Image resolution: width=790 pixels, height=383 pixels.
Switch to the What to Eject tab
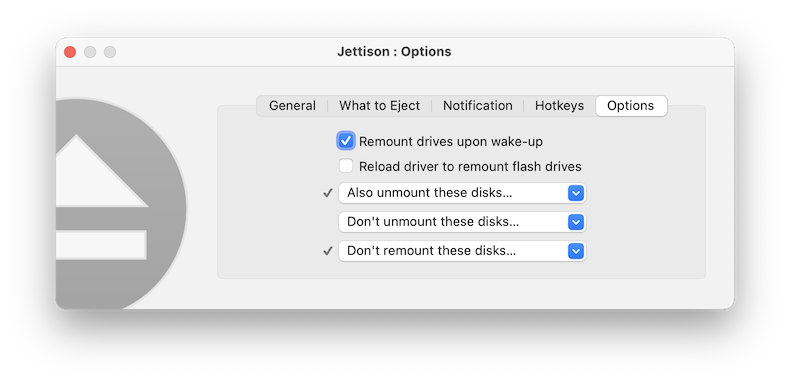(379, 106)
